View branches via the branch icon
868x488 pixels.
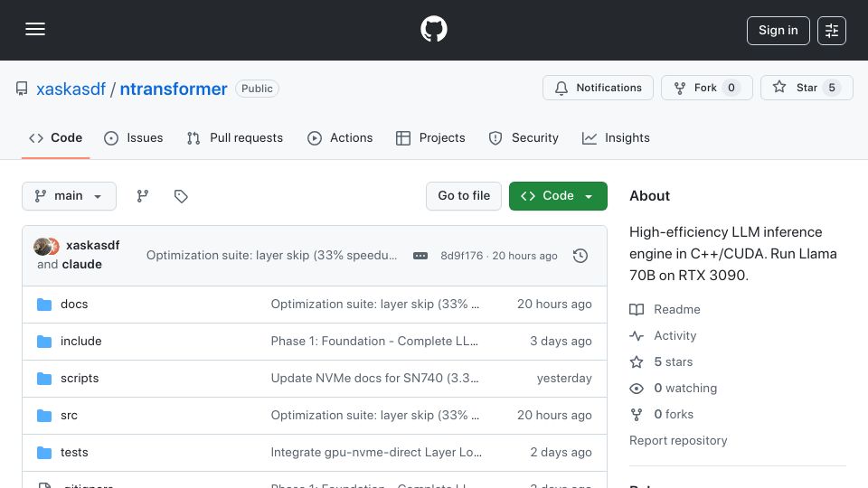pyautogui.click(x=143, y=196)
